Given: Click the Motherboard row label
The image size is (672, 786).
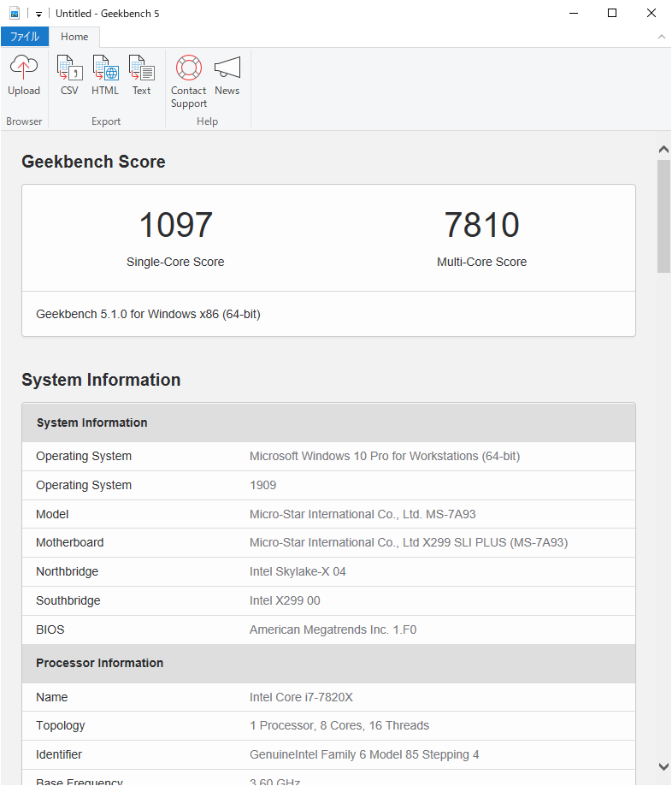Looking at the screenshot, I should (69, 543).
